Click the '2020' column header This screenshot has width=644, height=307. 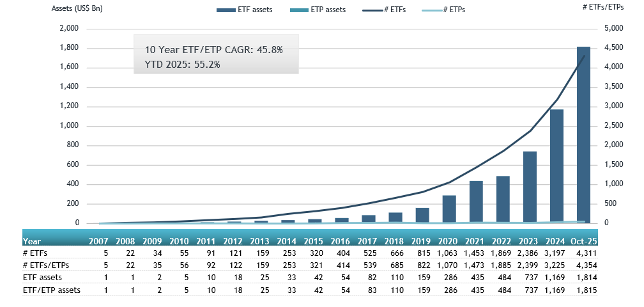click(447, 242)
